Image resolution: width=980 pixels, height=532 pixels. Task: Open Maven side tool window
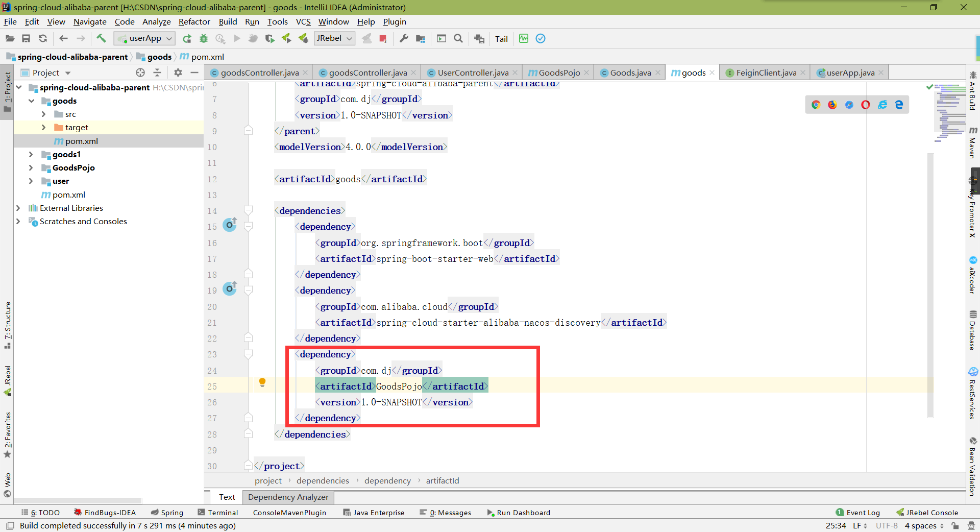(x=973, y=142)
